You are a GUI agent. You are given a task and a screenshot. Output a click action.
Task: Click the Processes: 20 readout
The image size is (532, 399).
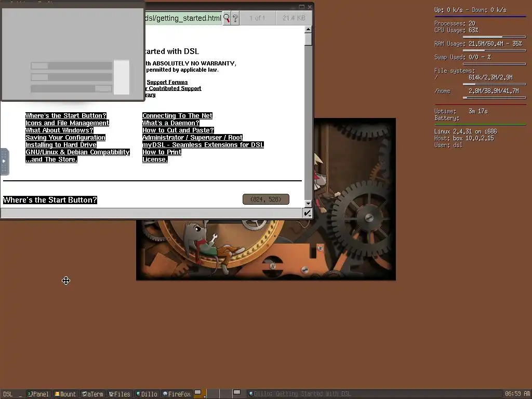455,23
